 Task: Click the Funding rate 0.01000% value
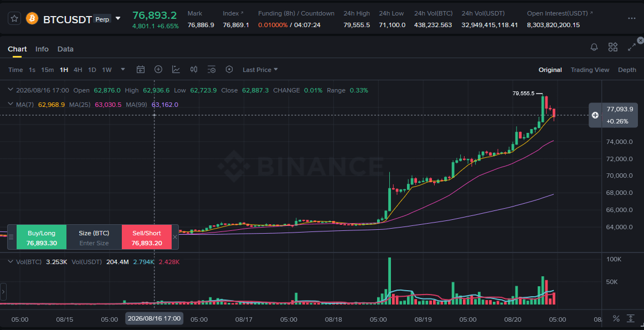click(272, 25)
